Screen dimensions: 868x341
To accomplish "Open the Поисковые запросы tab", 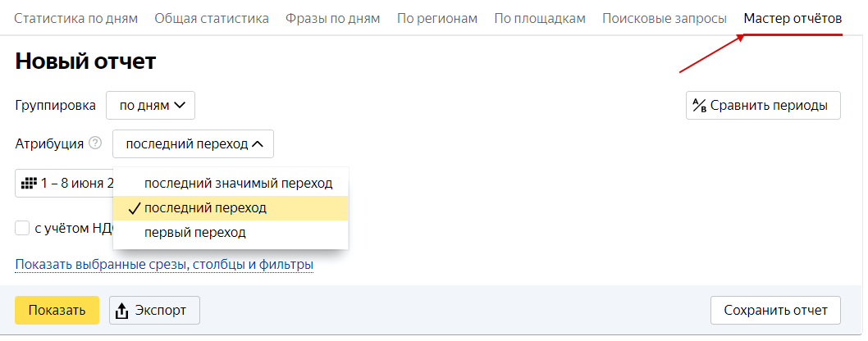I will (x=665, y=18).
